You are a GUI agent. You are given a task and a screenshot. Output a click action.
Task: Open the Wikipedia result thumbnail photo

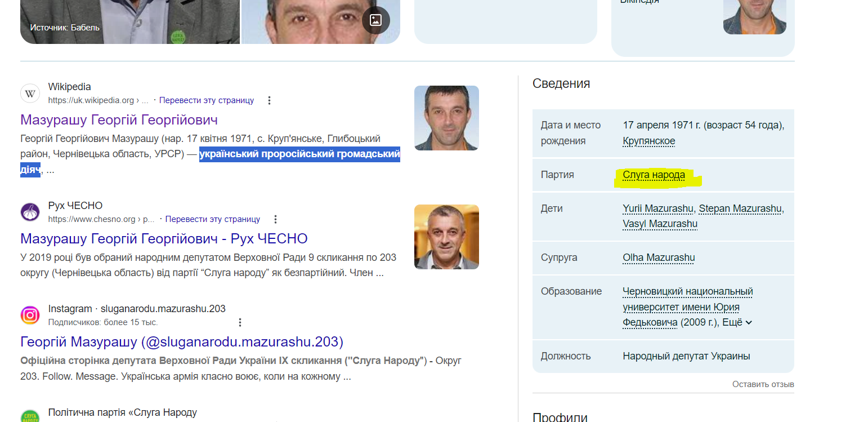(x=446, y=118)
